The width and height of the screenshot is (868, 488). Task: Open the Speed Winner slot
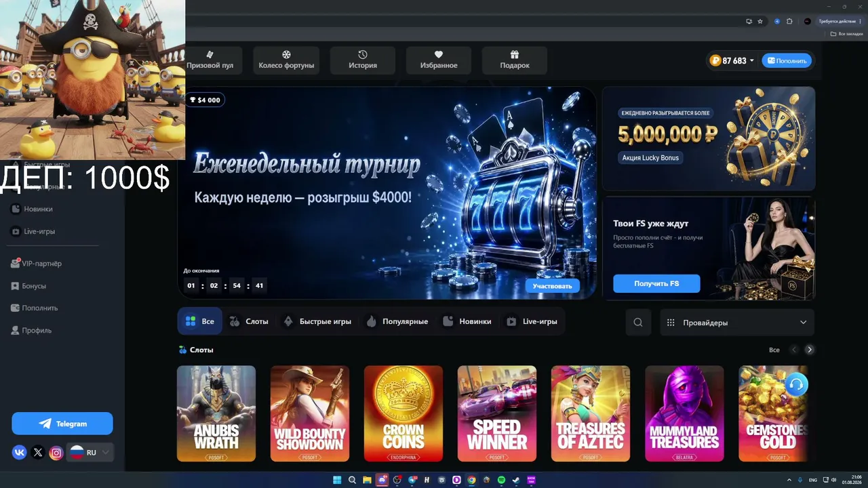point(497,413)
